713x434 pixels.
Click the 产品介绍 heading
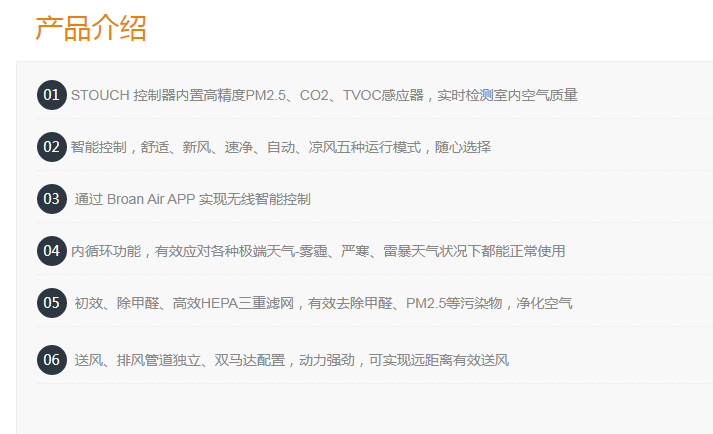90,29
